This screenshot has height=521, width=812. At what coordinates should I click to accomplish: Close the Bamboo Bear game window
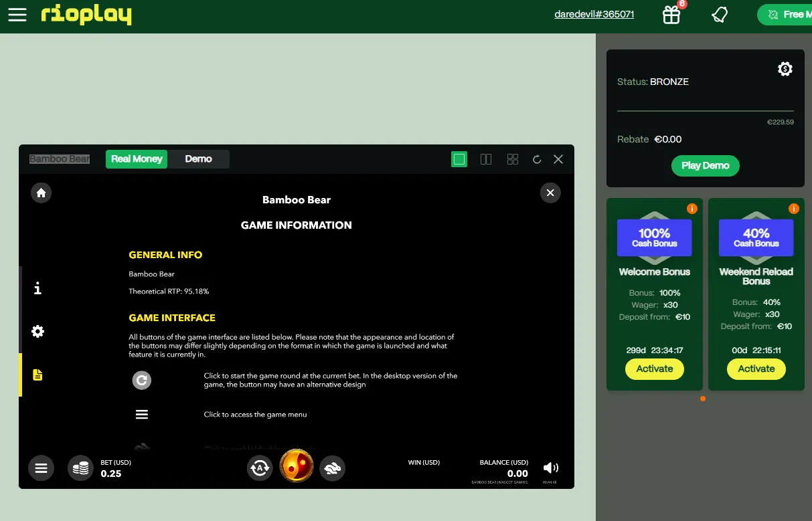pyautogui.click(x=558, y=159)
